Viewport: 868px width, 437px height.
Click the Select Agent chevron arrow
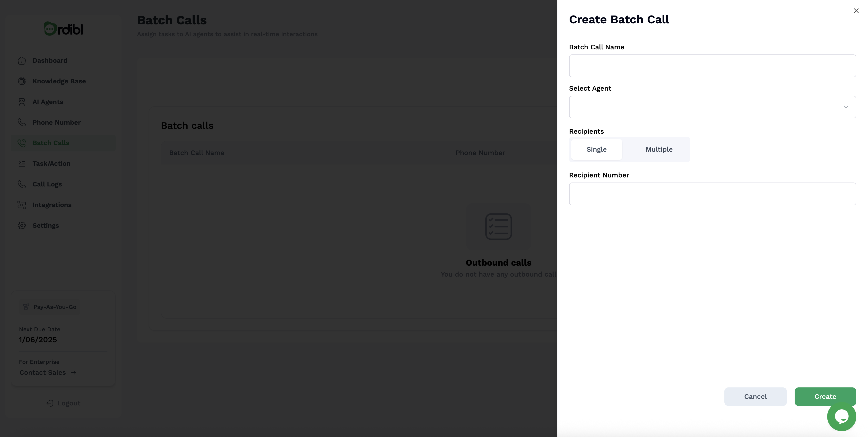tap(846, 107)
